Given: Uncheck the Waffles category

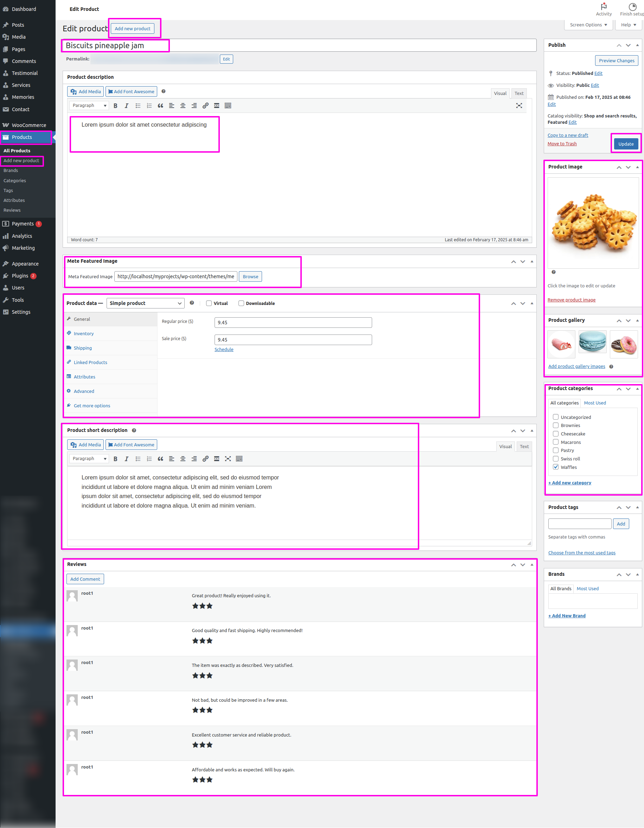Looking at the screenshot, I should (x=556, y=467).
